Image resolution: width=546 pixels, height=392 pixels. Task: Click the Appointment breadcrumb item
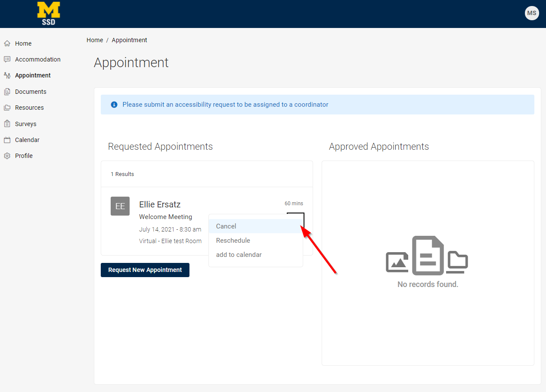point(129,40)
